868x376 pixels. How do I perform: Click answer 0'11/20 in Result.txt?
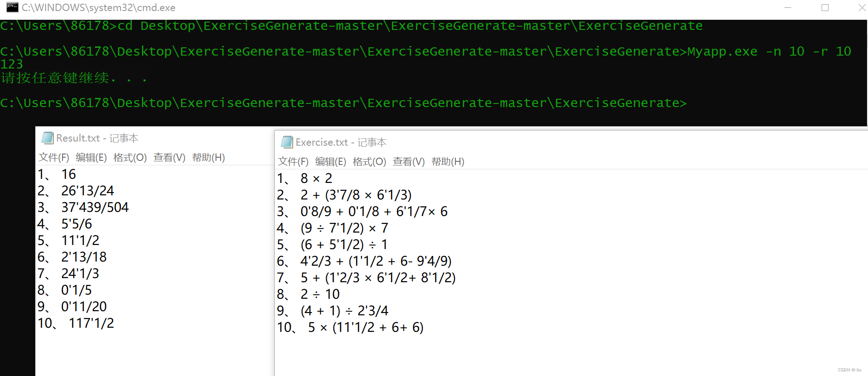84,307
